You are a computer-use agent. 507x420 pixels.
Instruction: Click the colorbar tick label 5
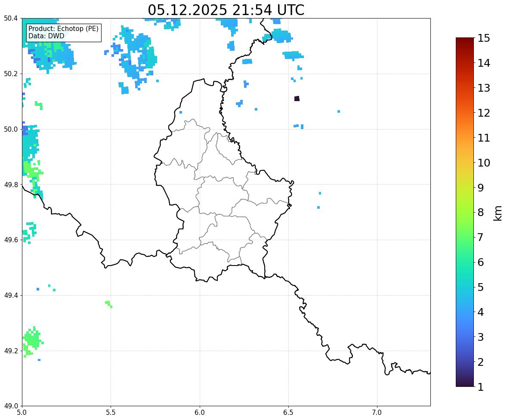tap(481, 287)
